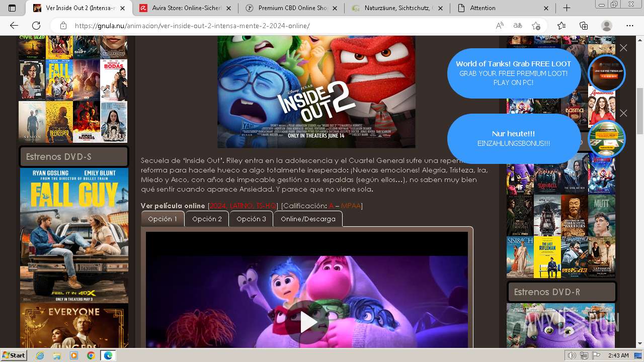This screenshot has height=362, width=644.
Task: Click the browser Back arrow
Action: (x=14, y=26)
